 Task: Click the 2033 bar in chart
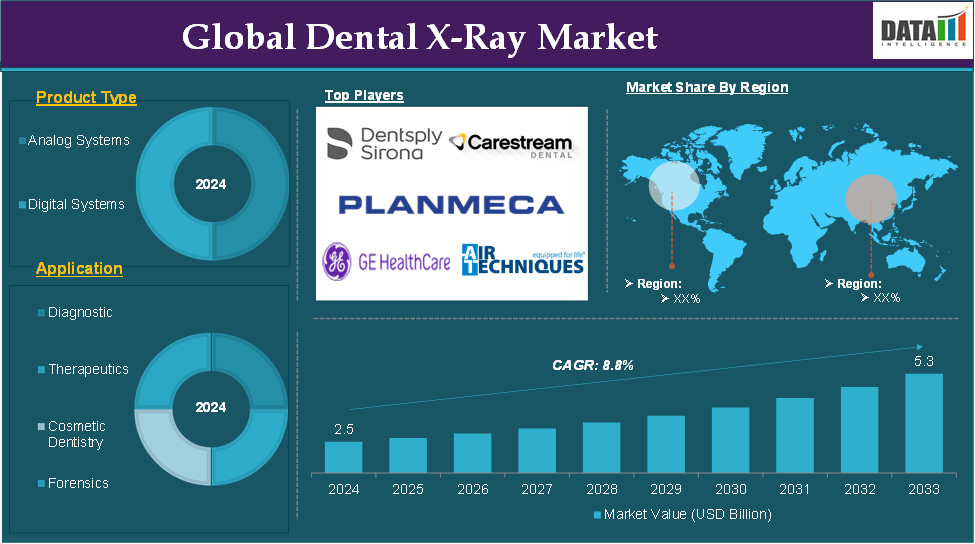(924, 423)
